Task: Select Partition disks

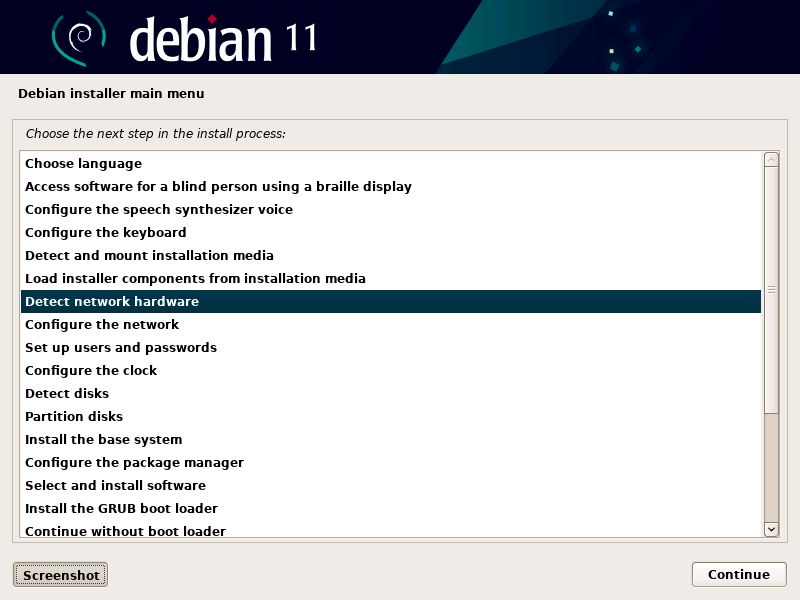Action: coord(391,416)
